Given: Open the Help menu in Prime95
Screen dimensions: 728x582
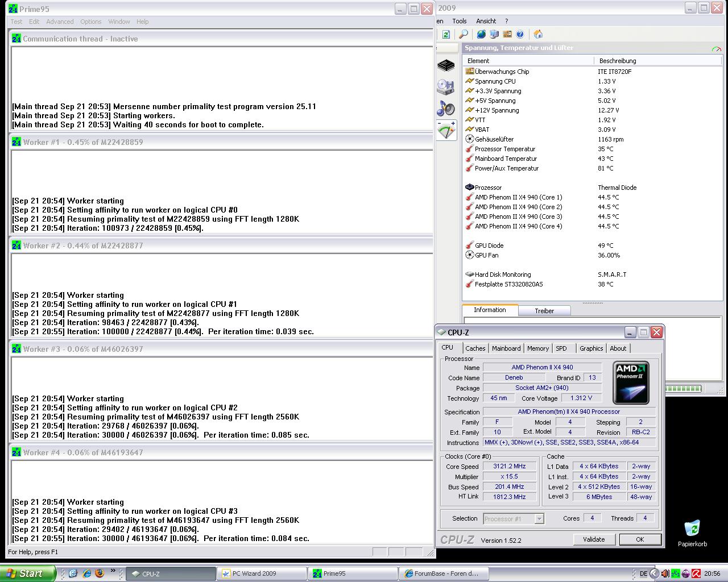Looking at the screenshot, I should pyautogui.click(x=142, y=22).
